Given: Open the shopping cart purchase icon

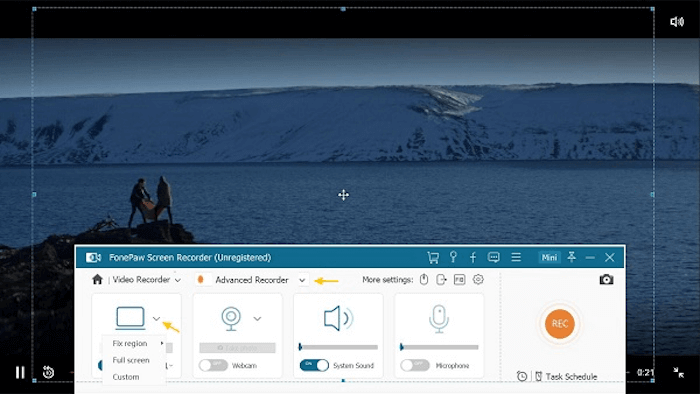Looking at the screenshot, I should coord(433,257).
